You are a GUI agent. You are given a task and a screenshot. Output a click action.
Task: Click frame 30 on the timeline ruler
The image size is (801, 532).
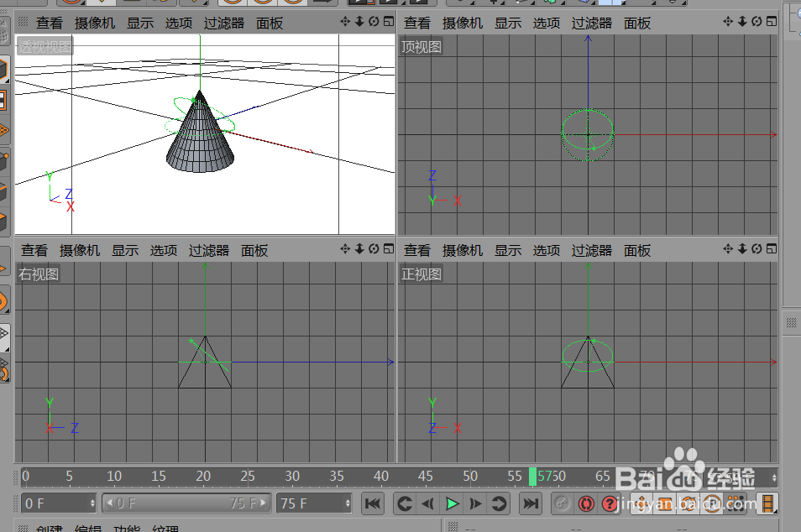292,476
